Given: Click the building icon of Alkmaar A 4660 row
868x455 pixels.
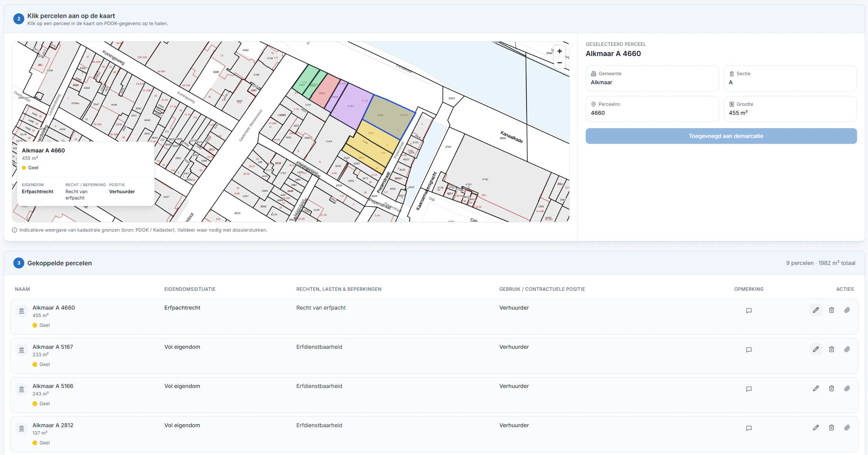Looking at the screenshot, I should [x=22, y=311].
